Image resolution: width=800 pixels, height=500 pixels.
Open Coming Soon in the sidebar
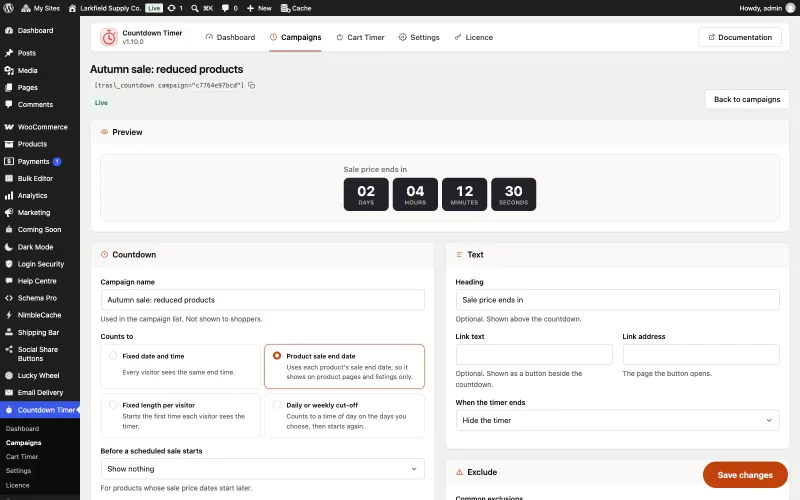pos(40,230)
